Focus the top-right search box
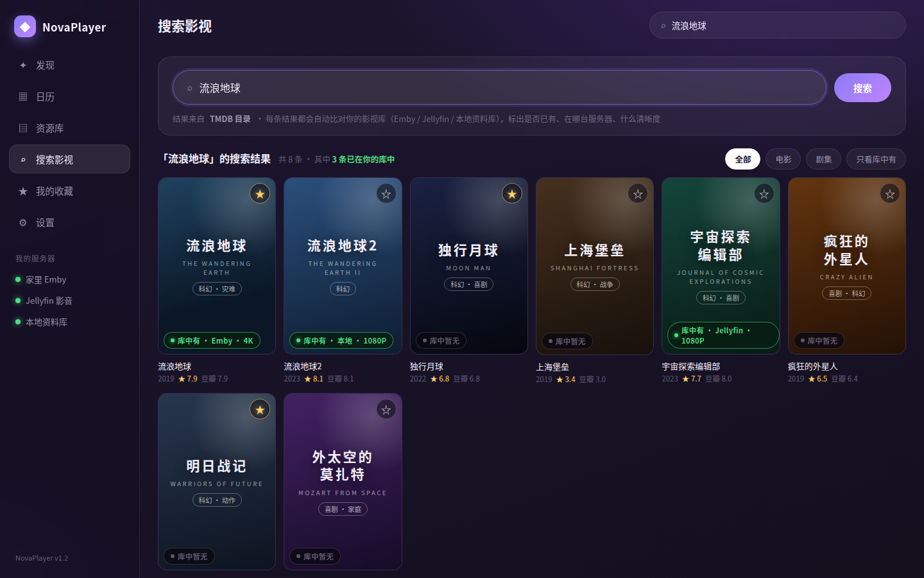The image size is (924, 578). [x=777, y=26]
